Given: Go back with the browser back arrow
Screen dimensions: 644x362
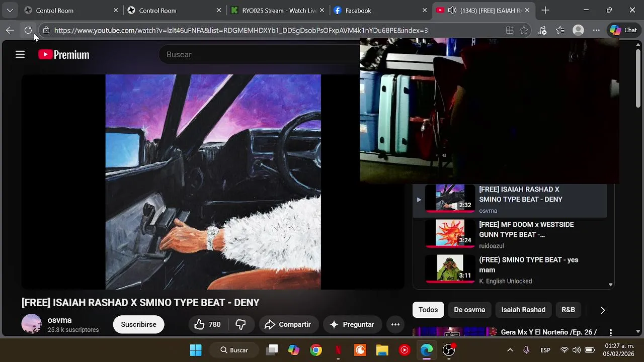Looking at the screenshot, I should click(x=10, y=30).
